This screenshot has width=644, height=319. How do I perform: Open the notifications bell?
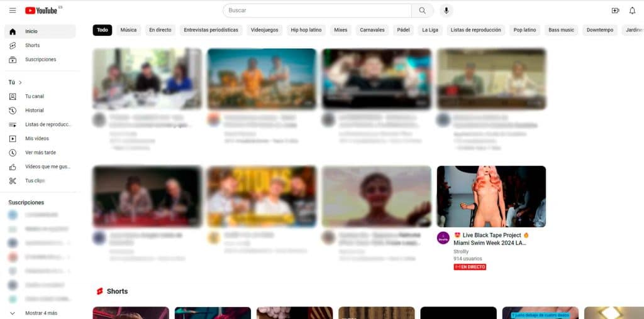point(632,11)
